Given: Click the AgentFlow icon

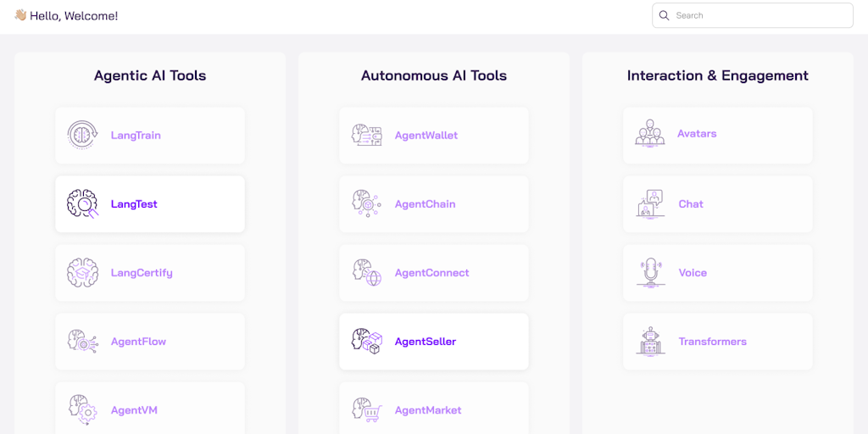Looking at the screenshot, I should (83, 342).
